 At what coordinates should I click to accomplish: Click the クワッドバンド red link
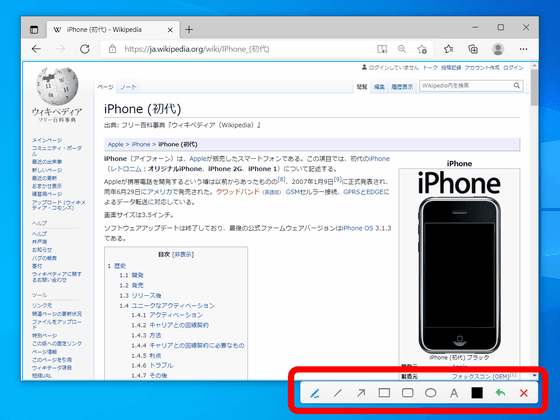238,192
